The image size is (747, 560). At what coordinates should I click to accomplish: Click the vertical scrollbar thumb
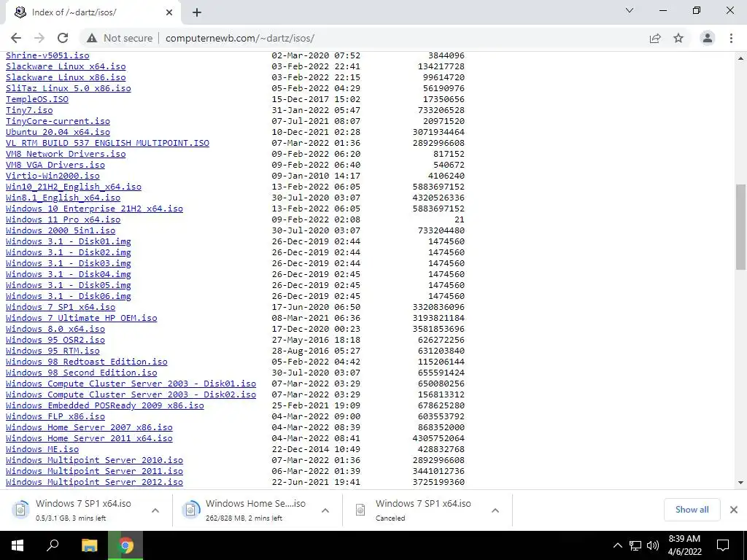(741, 227)
